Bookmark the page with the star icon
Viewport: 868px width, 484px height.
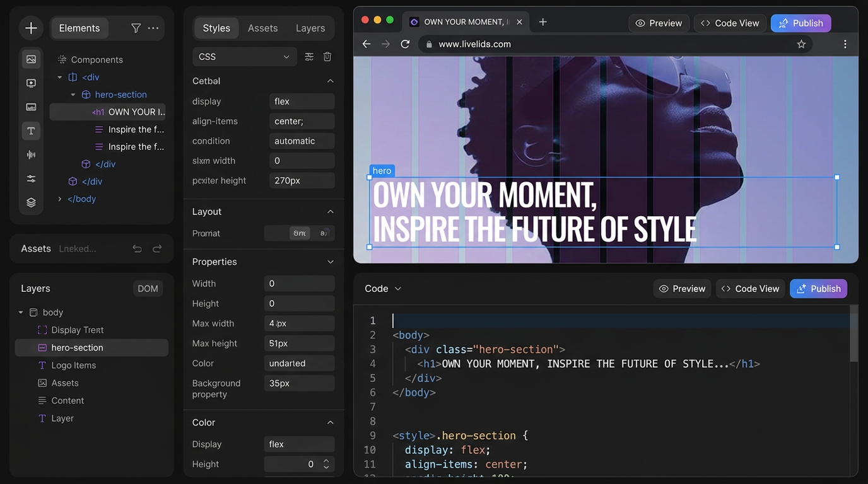(x=801, y=44)
